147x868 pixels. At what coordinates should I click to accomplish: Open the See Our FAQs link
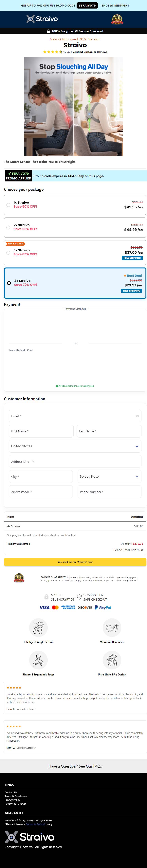90,766
